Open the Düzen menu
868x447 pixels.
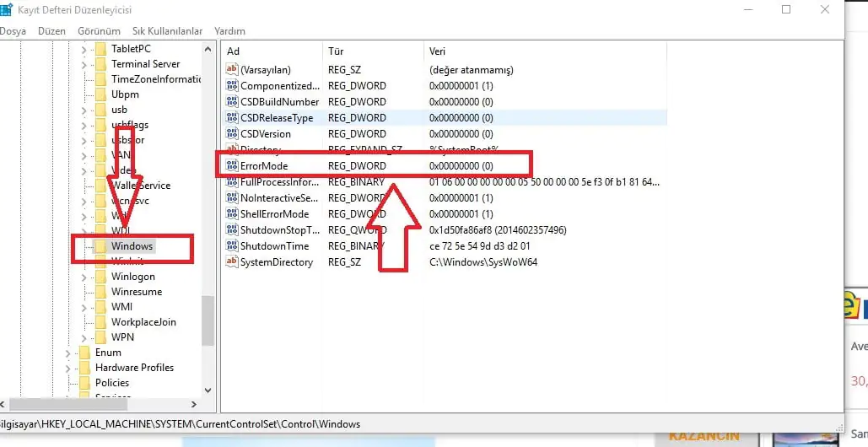click(51, 31)
